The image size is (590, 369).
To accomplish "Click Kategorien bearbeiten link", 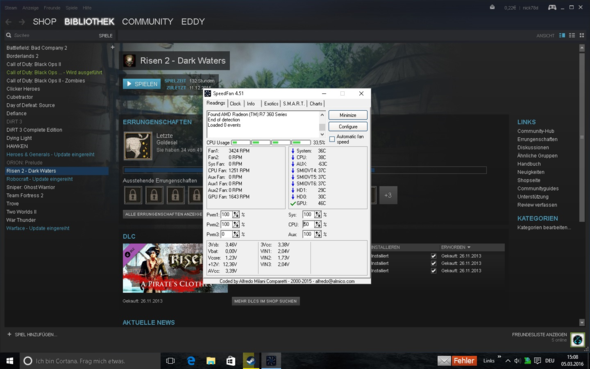I will tap(544, 228).
